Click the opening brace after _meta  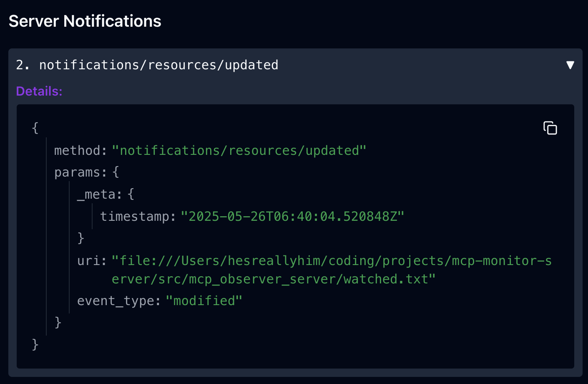pos(131,194)
